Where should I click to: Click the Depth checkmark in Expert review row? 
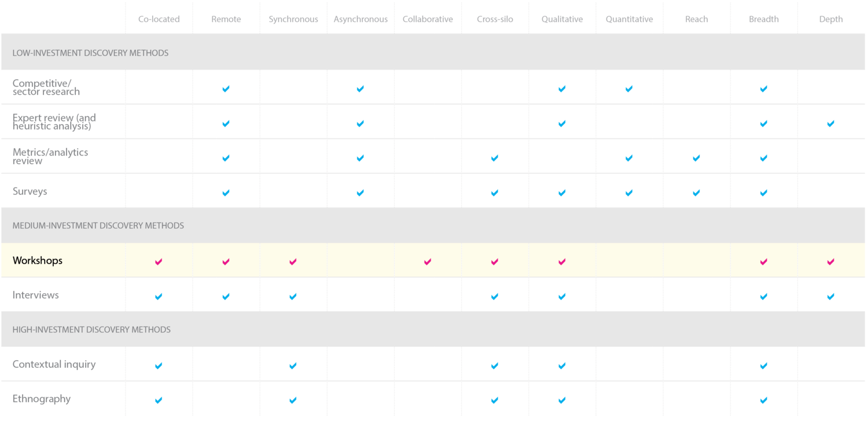830,123
